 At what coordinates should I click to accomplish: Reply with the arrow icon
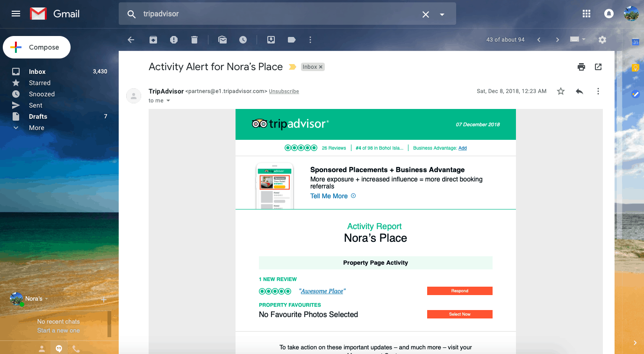click(580, 91)
